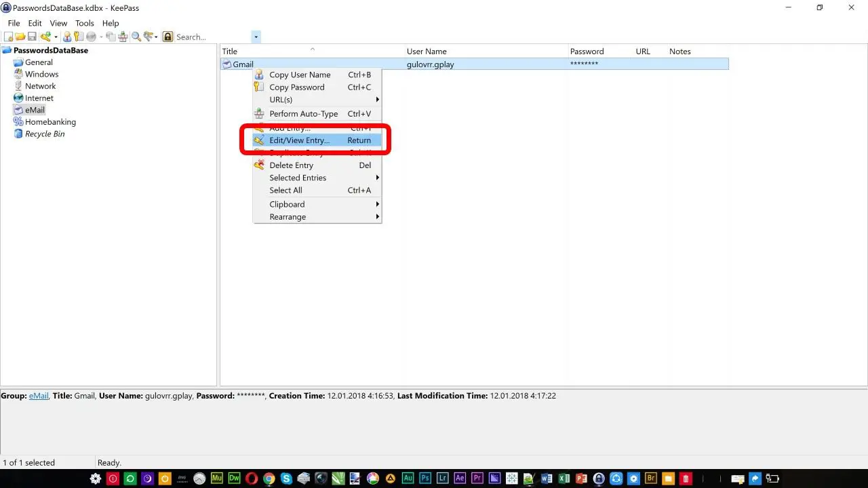Open Adobe Muse from the taskbar
The image size is (868, 488).
pos(216,478)
